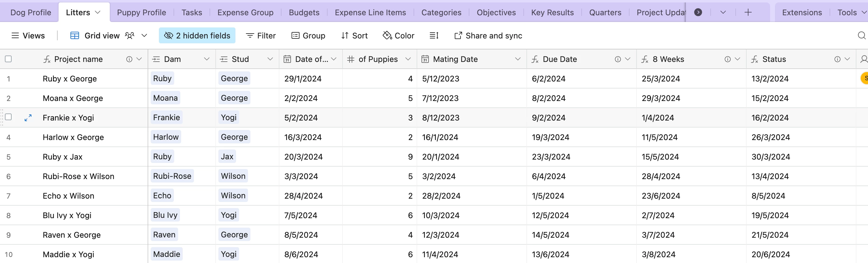This screenshot has height=263, width=868.
Task: Check the Frankie x Yogi row checkbox
Action: pyautogui.click(x=9, y=117)
